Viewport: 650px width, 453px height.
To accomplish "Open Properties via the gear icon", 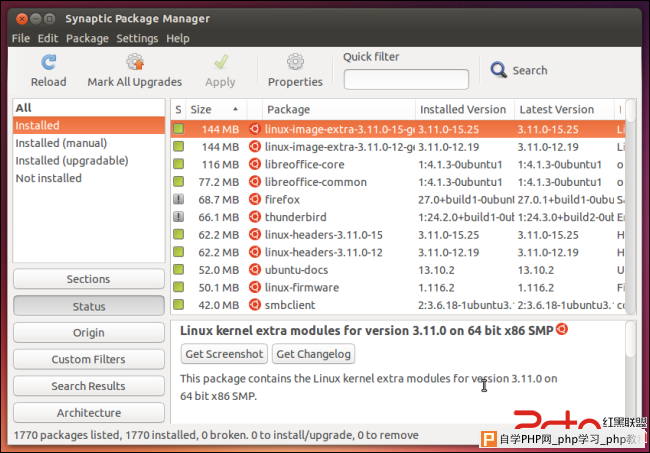I will (295, 62).
